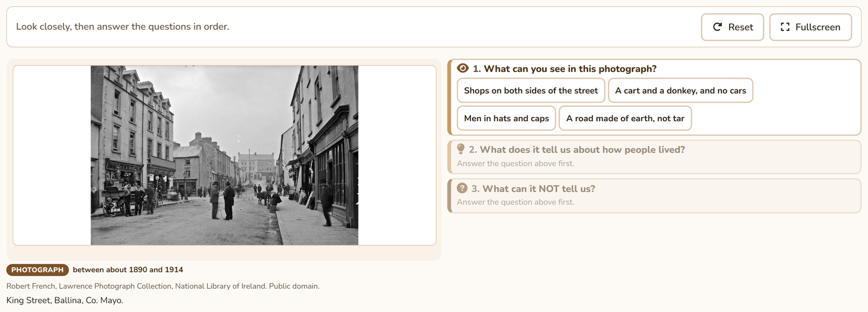868x312 pixels.
Task: Expand question 3 "What can it NOT tell us?"
Action: (x=654, y=196)
